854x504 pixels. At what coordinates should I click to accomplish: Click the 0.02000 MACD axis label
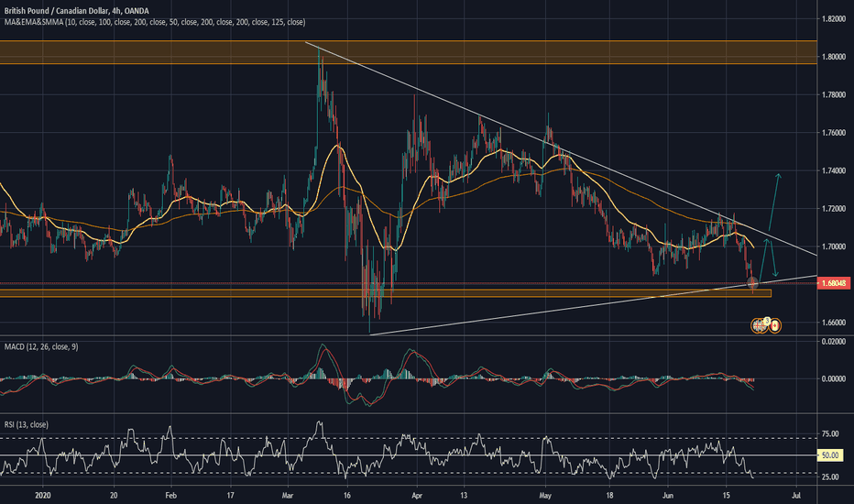[x=833, y=341]
